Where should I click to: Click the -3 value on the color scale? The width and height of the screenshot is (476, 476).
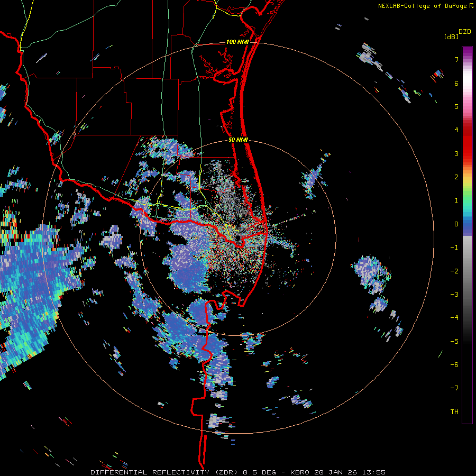(454, 295)
